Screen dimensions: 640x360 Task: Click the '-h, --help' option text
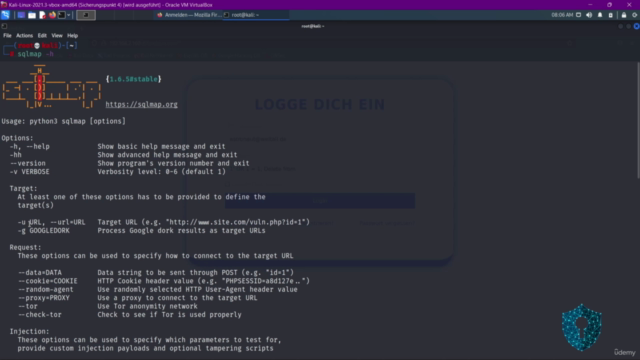click(x=30, y=147)
